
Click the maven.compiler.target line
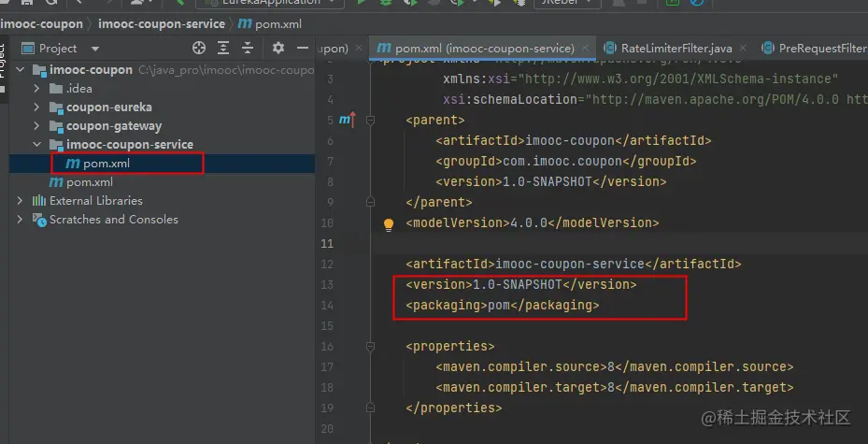click(615, 388)
